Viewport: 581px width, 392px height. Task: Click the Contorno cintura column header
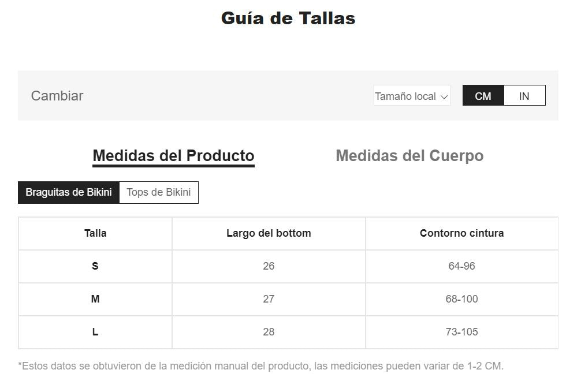[461, 233]
